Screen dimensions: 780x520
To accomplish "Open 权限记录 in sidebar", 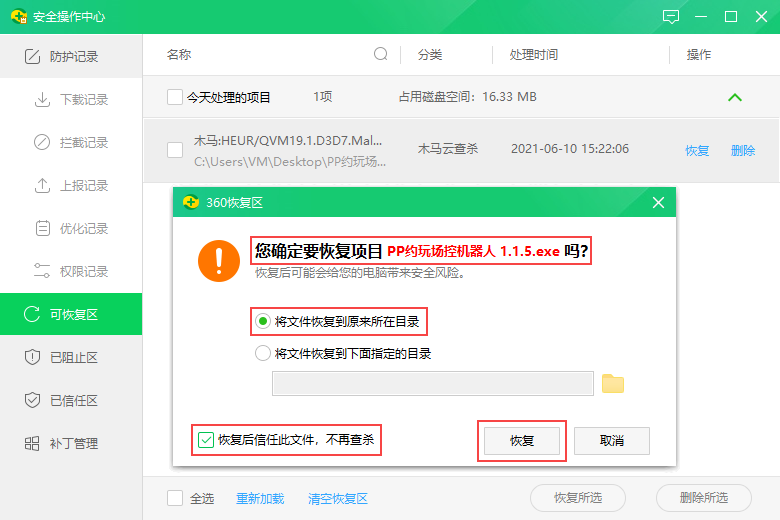I will [x=71, y=271].
